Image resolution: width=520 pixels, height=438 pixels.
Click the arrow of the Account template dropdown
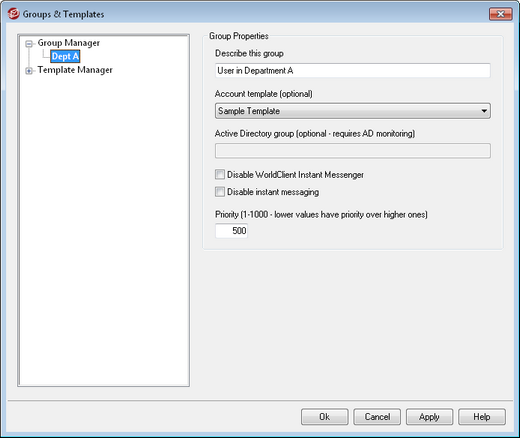pyautogui.click(x=484, y=111)
